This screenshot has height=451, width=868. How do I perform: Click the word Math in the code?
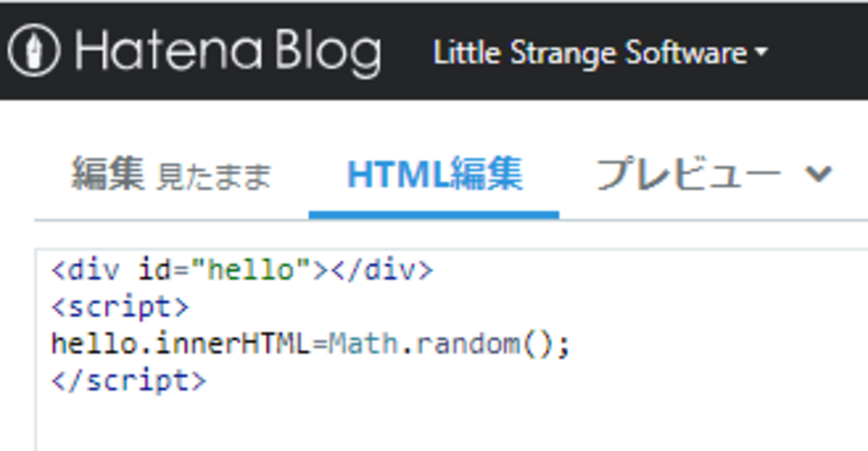363,344
